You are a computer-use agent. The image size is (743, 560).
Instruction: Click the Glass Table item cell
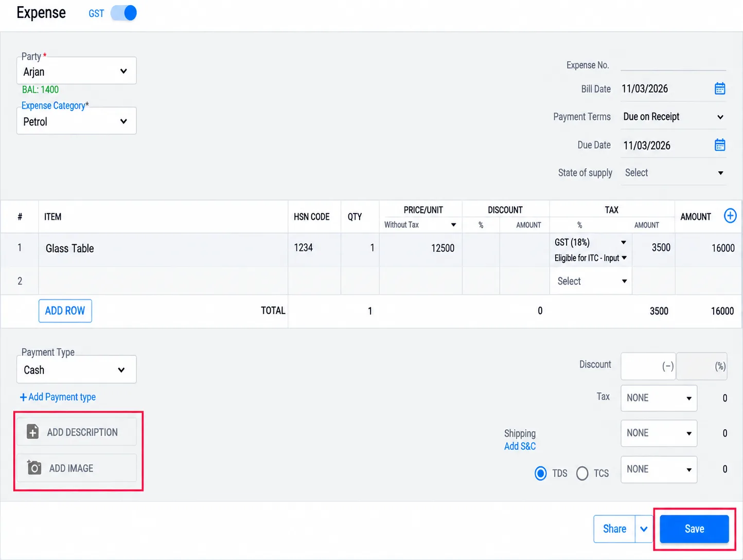[x=163, y=249]
